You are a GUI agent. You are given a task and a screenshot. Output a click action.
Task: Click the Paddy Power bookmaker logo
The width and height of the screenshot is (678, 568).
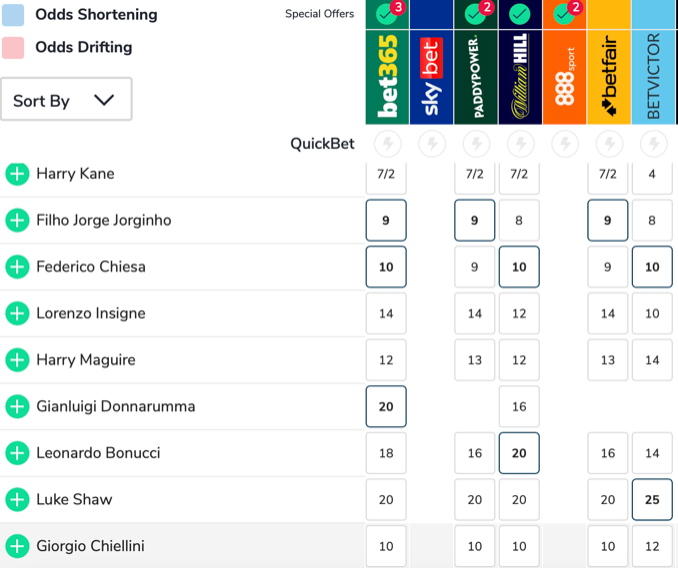click(475, 77)
